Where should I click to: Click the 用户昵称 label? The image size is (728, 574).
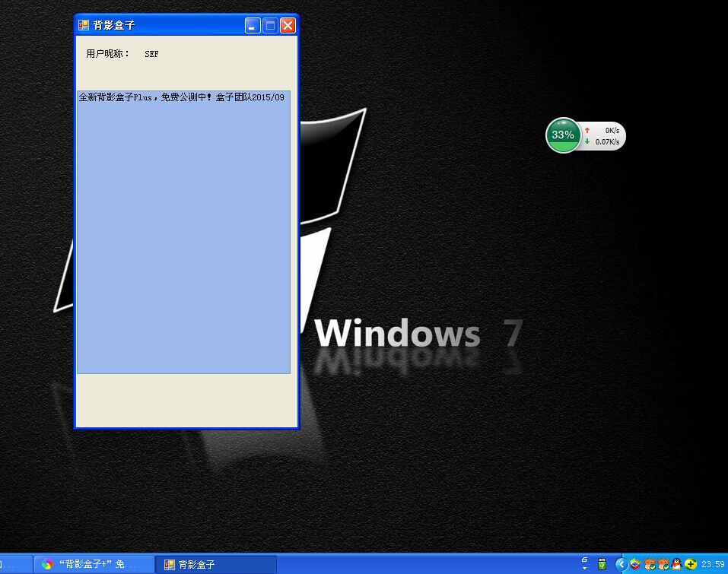107,54
